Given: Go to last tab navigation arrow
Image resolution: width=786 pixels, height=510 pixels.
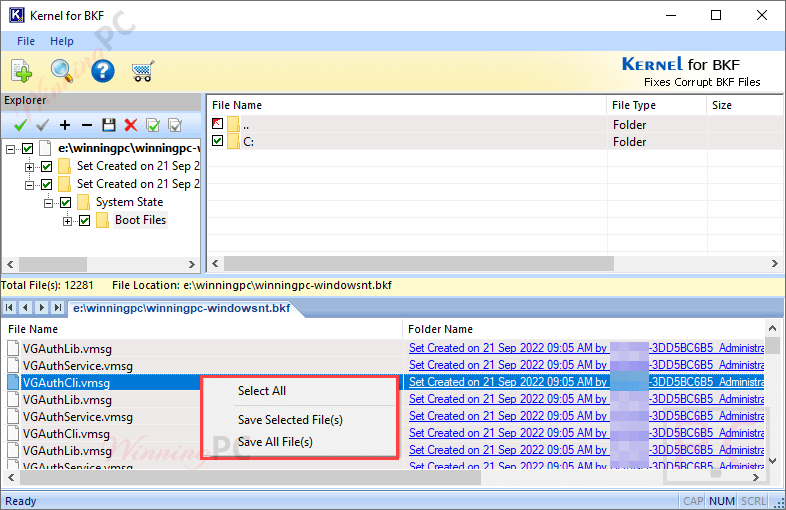Looking at the screenshot, I should pyautogui.click(x=58, y=307).
